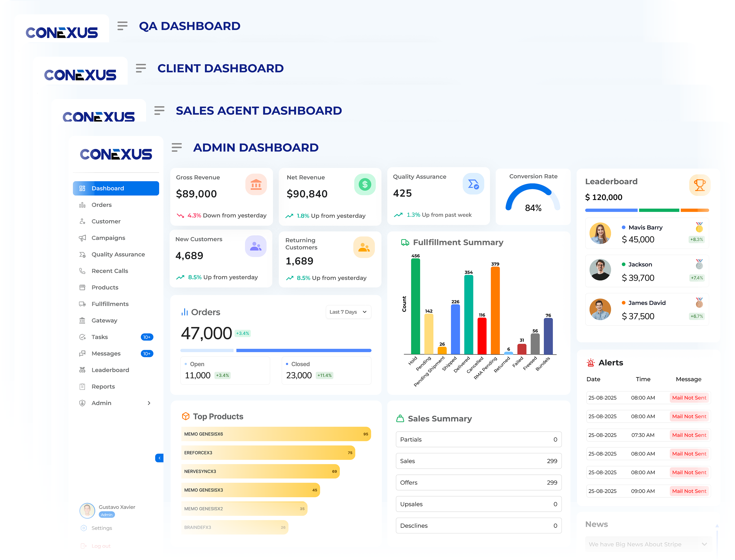Open Settings from the sidebar
The image size is (735, 560).
(x=102, y=528)
